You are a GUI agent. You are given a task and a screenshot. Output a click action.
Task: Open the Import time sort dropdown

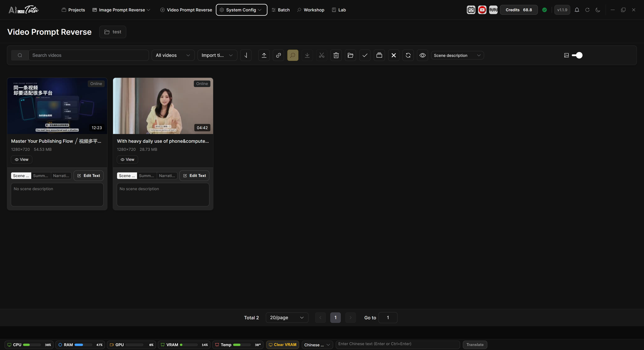coord(217,55)
